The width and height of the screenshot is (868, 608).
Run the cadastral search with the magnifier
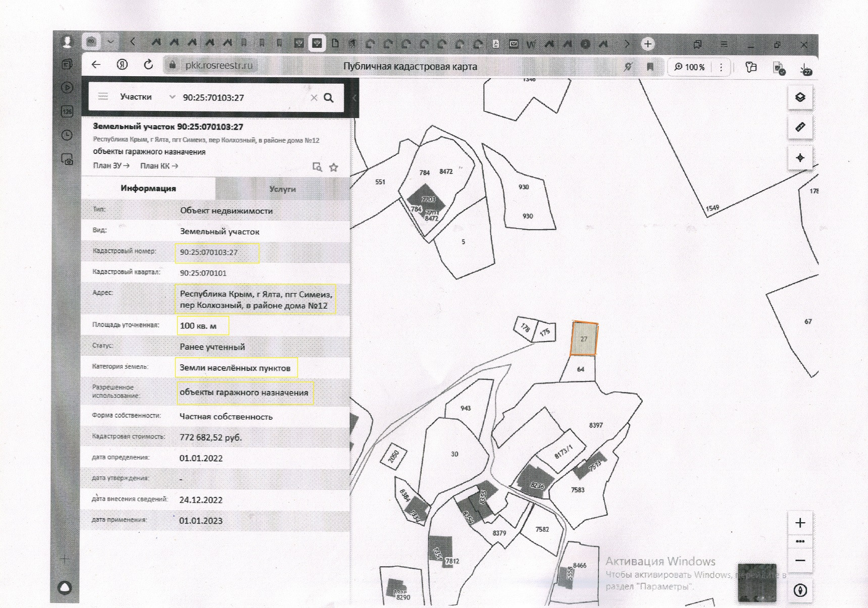(329, 97)
